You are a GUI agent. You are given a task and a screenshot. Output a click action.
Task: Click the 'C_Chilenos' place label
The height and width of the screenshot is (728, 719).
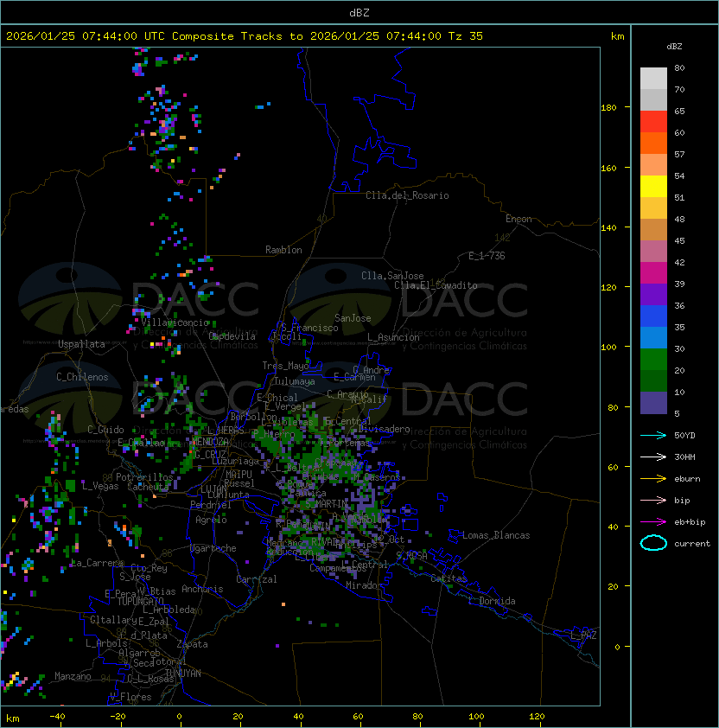tap(82, 377)
